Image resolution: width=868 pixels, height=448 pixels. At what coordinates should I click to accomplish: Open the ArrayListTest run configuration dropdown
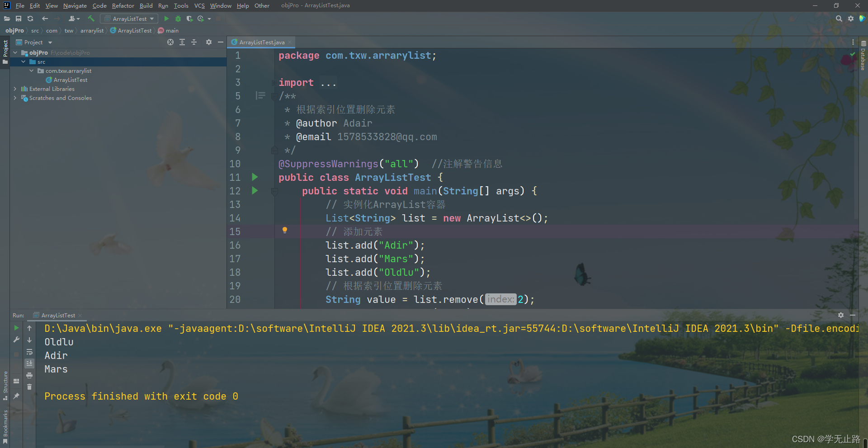coord(129,19)
